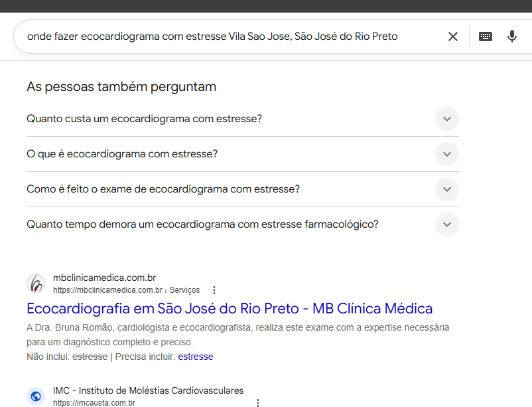Screen dimensions: 532x407
Task: Click the imcausta.com.br URL
Action: 94,403
